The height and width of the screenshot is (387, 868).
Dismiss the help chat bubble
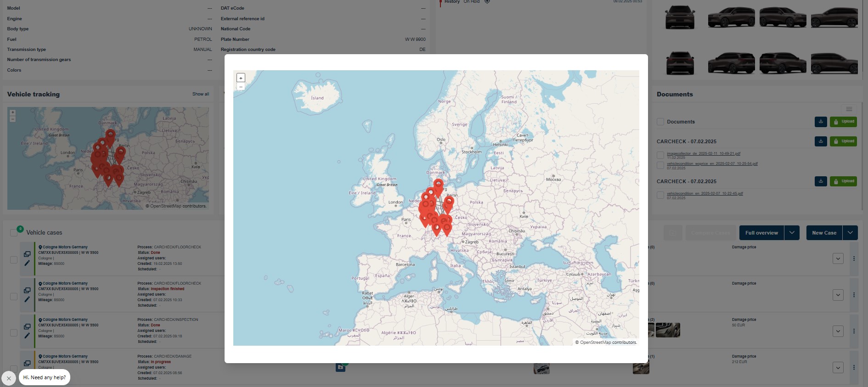click(9, 378)
